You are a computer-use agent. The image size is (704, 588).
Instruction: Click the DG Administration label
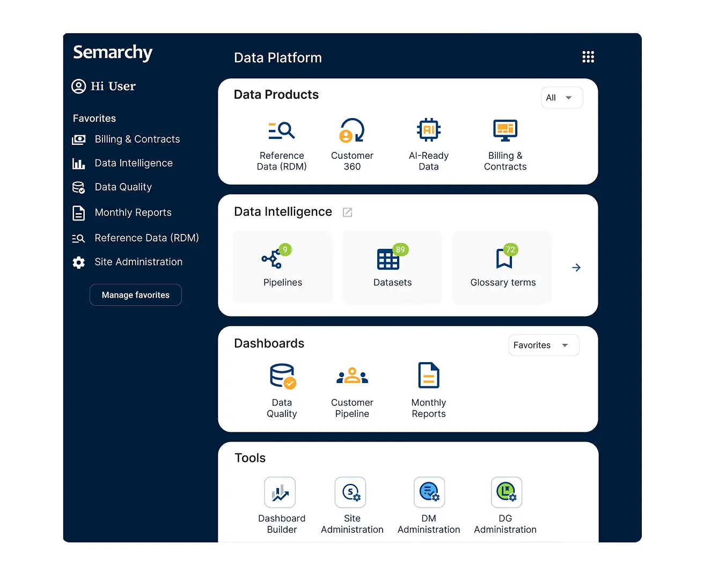[x=505, y=524]
